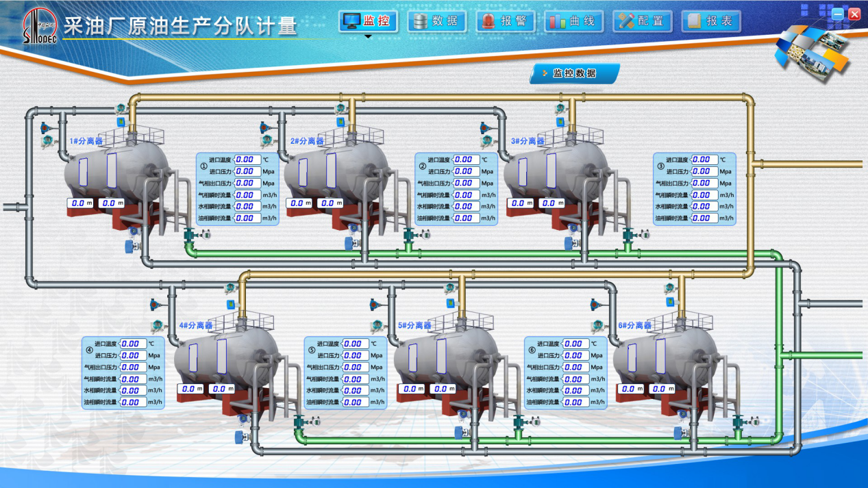Click the photo cube icon at top right
The width and height of the screenshot is (868, 488).
tap(815, 52)
